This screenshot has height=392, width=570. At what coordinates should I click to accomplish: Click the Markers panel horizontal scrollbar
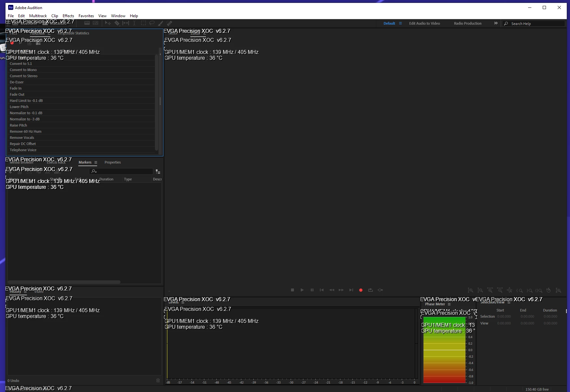[64, 282]
